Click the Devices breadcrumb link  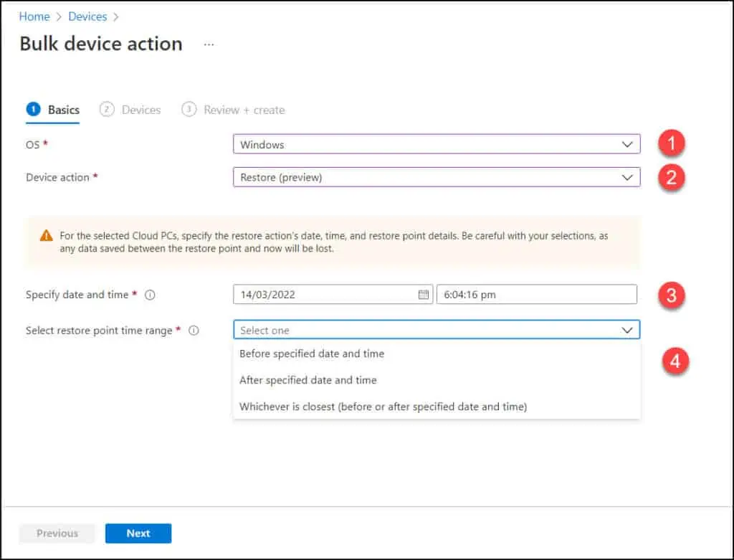(87, 16)
